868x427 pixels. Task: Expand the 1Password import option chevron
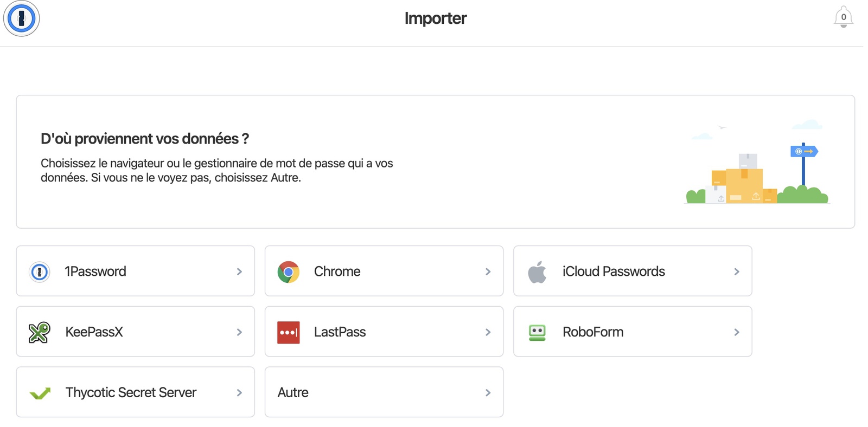(x=239, y=271)
